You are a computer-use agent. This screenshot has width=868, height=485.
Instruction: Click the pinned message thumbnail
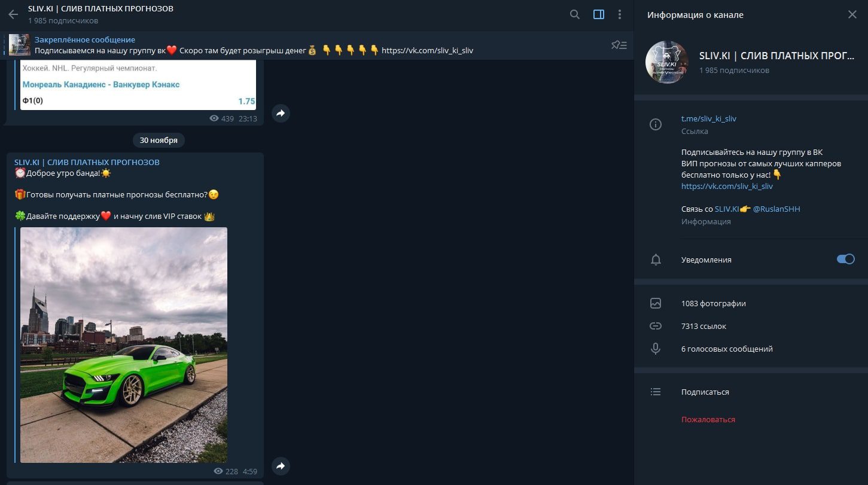click(x=19, y=45)
